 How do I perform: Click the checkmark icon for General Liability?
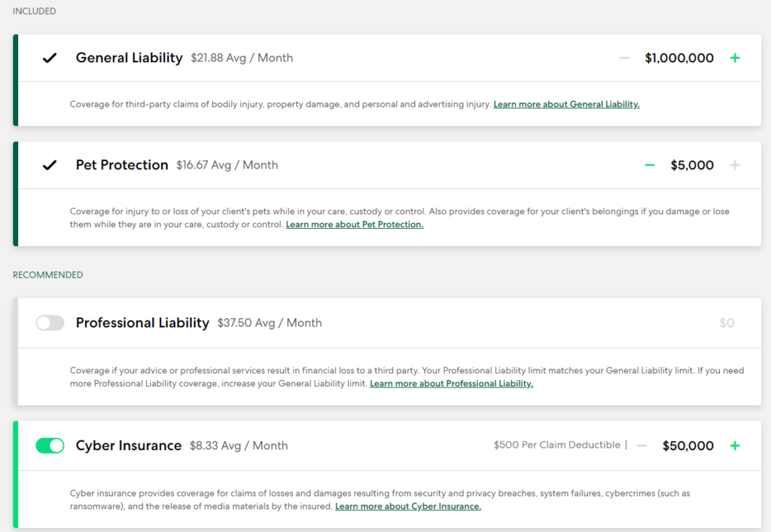[49, 57]
